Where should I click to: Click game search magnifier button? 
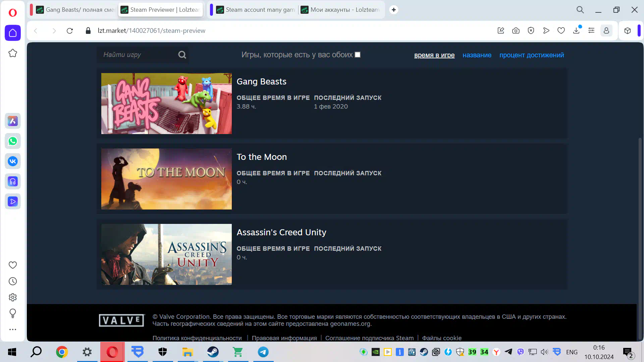[182, 55]
